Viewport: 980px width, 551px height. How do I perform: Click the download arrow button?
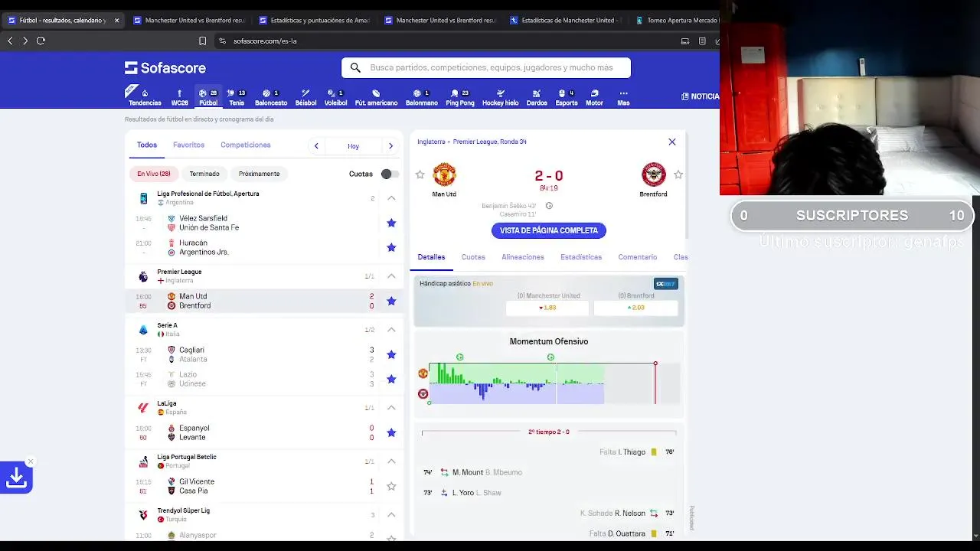click(16, 478)
